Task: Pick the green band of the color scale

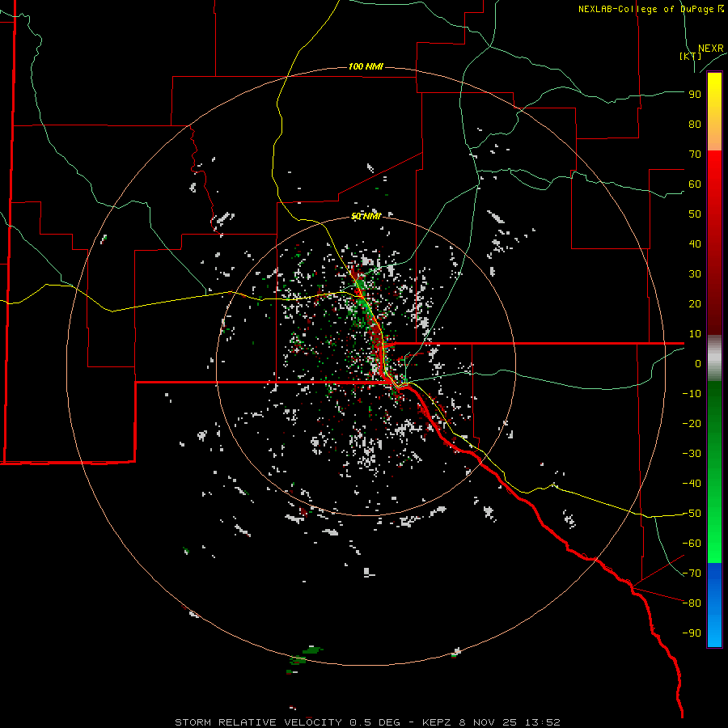Action: pos(714,472)
